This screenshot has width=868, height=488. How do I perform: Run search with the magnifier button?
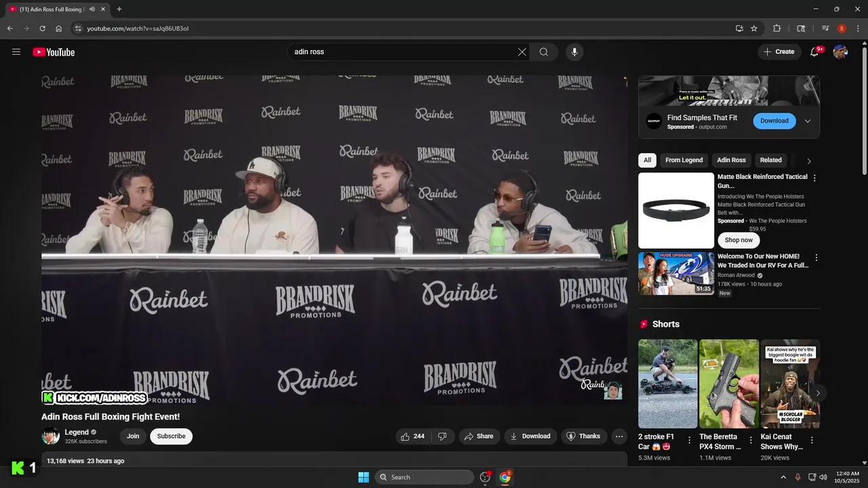544,52
